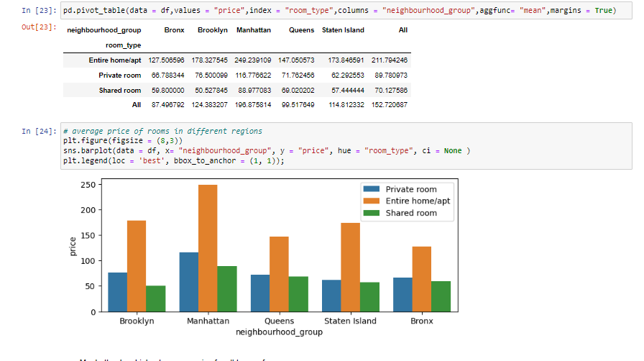Click cell value 116.776622
This screenshot has width=644, height=361.
pos(252,76)
